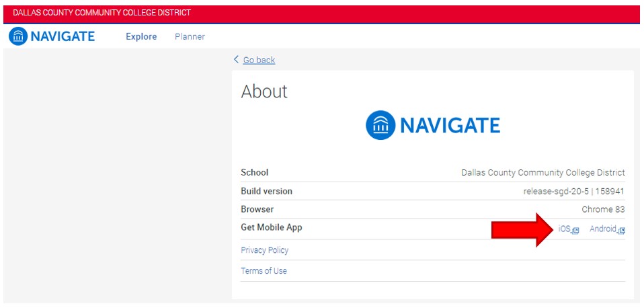Click the About page heading
The width and height of the screenshot is (644, 308).
264,91
